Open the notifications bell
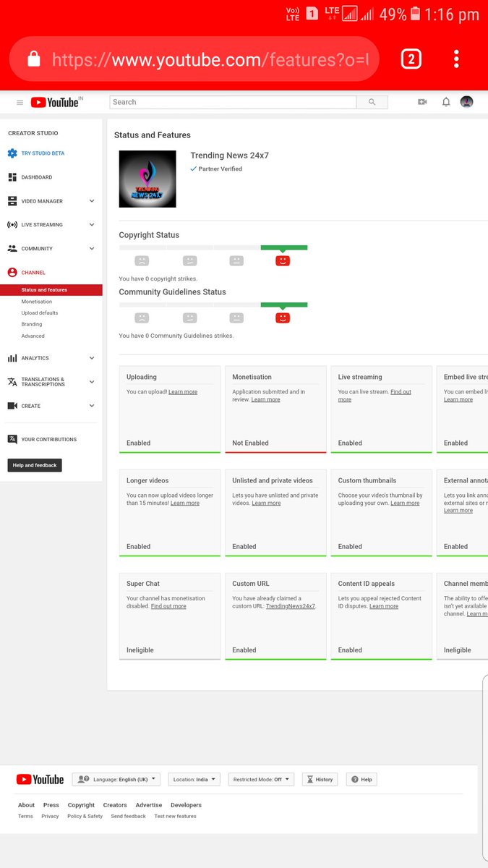The image size is (488, 868). [x=446, y=102]
